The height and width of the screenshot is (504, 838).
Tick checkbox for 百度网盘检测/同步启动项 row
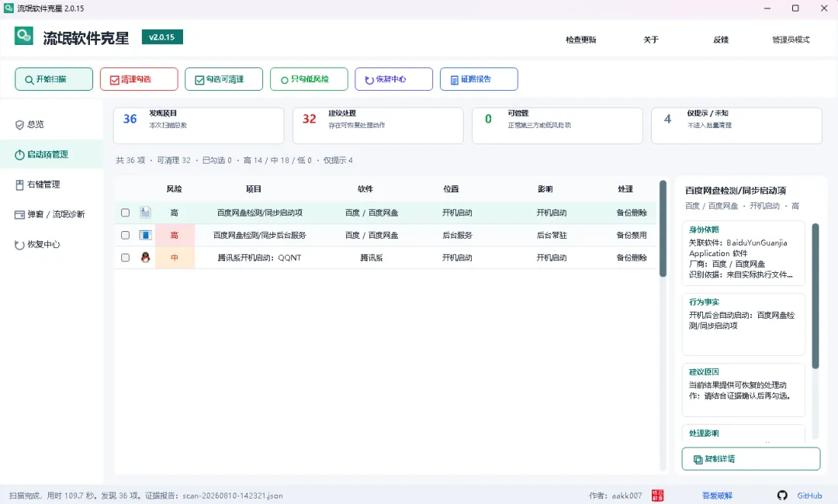coord(125,212)
